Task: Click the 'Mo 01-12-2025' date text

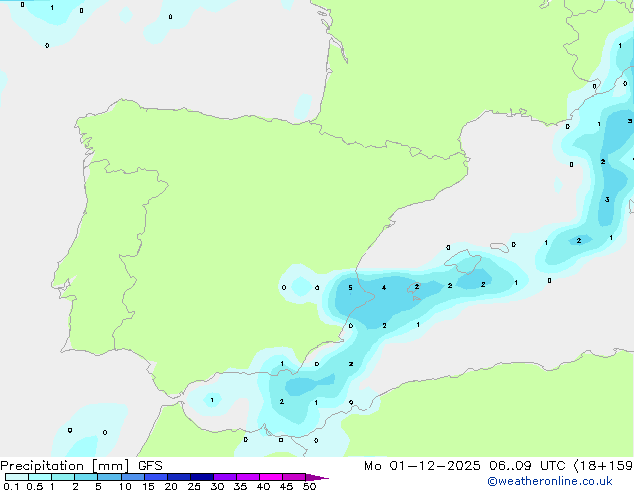Action: coord(422,466)
